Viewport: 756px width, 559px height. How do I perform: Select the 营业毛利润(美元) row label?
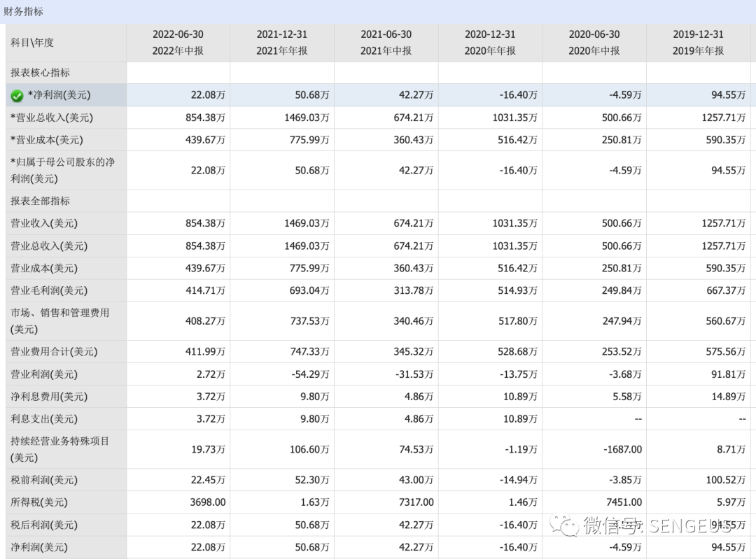click(49, 290)
